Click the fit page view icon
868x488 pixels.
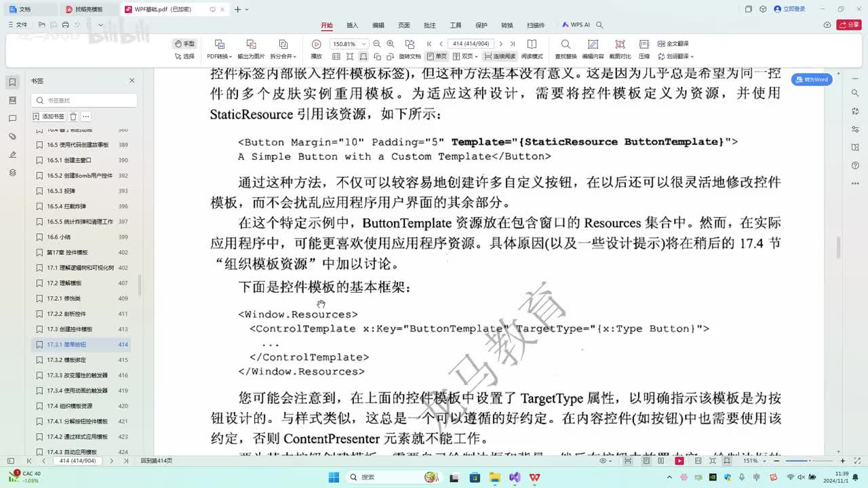351,56
